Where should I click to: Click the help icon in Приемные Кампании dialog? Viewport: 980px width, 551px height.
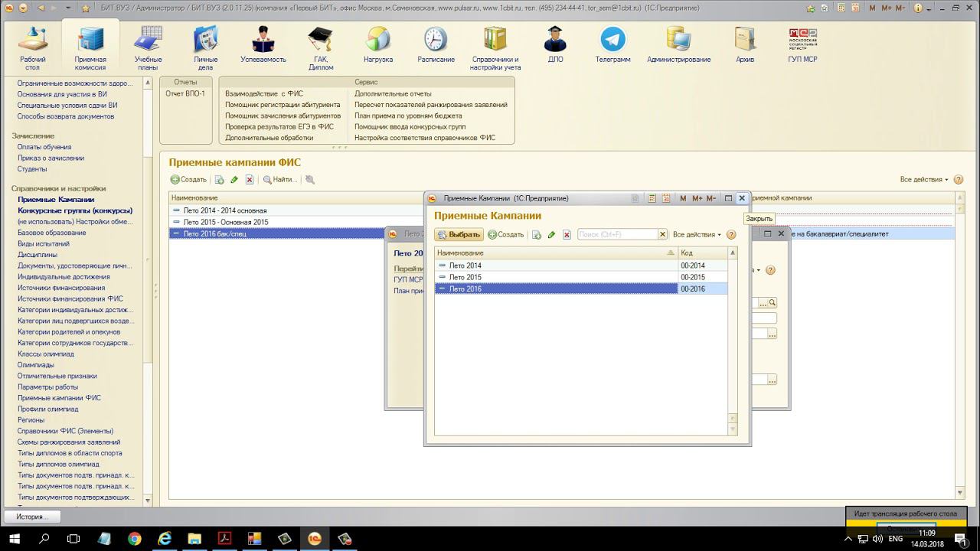(x=731, y=235)
